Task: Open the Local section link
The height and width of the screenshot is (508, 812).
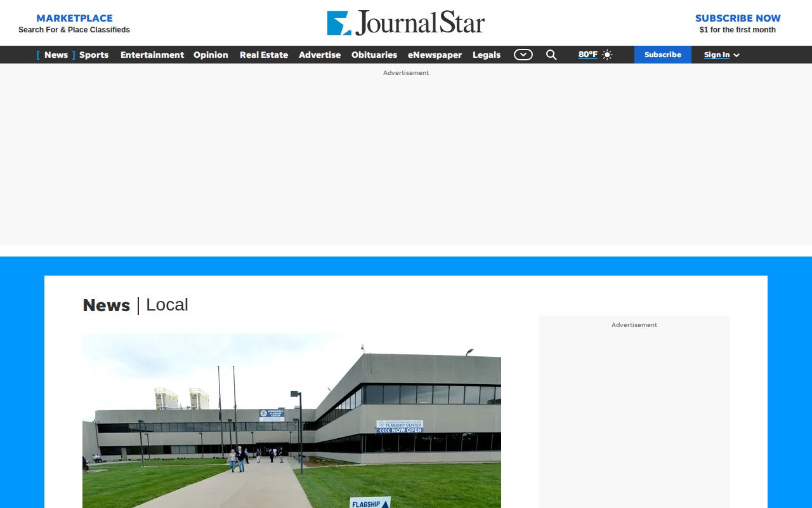Action: coord(167,305)
